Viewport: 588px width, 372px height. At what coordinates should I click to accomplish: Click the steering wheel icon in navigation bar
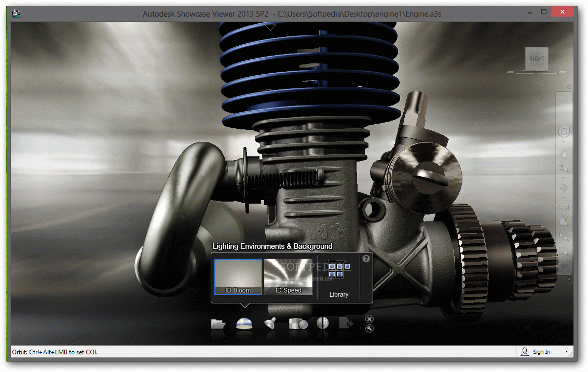tap(564, 131)
